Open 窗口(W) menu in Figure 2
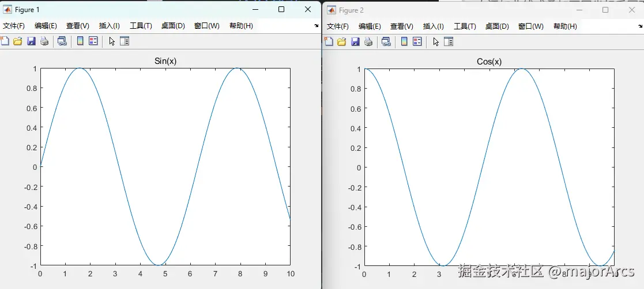Viewport: 644px width, 289px height. pos(530,26)
